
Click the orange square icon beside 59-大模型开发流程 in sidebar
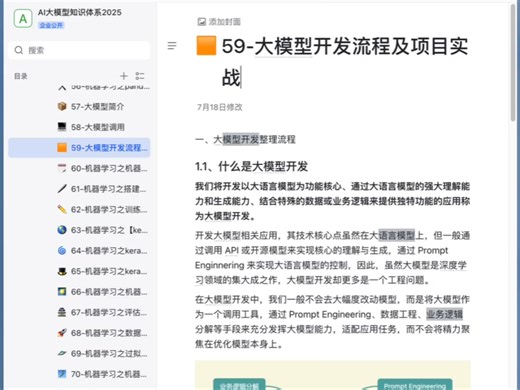62,147
